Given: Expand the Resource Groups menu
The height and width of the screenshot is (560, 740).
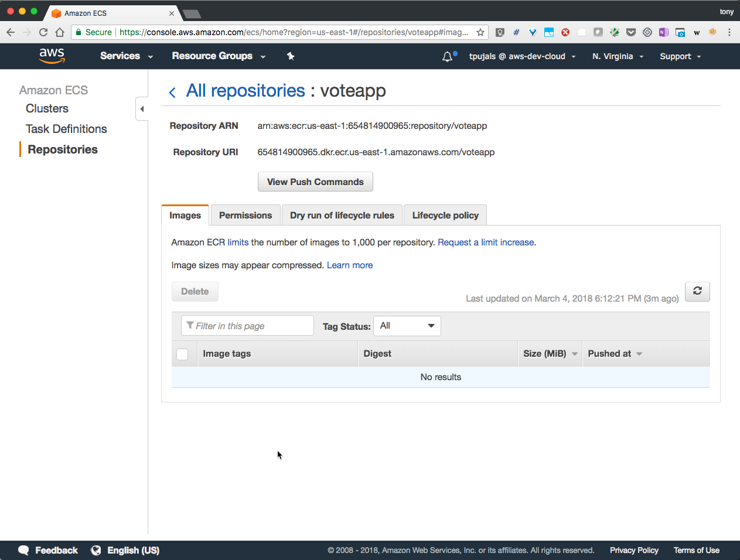Looking at the screenshot, I should coord(219,56).
